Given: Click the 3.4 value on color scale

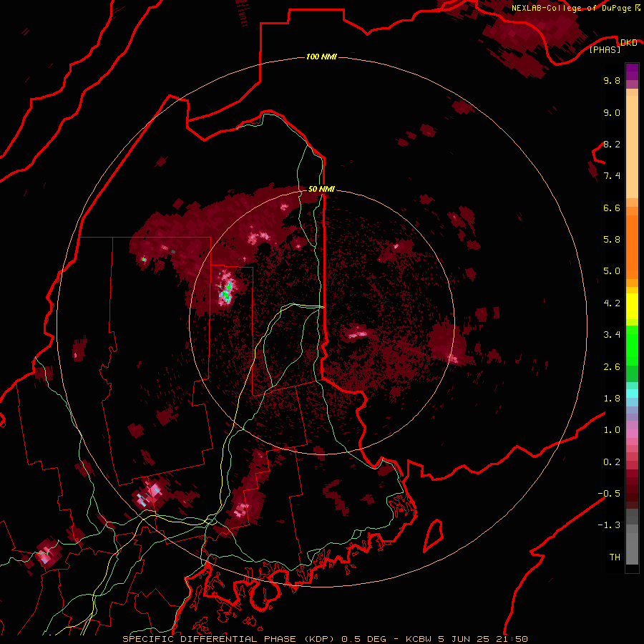Looking at the screenshot, I should coord(612,335).
